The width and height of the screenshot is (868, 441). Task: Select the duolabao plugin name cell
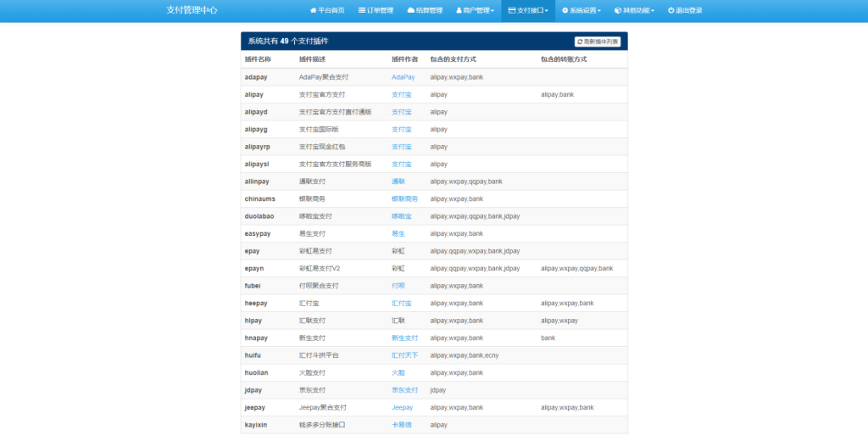tap(259, 216)
